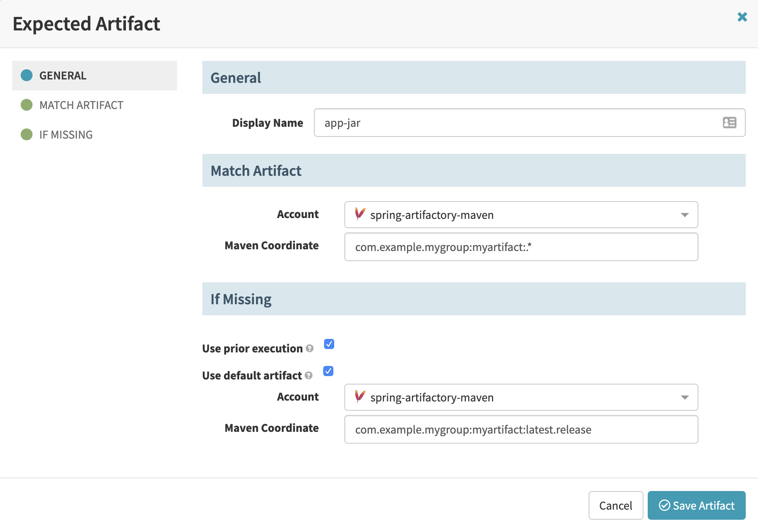
Task: Uncheck the Use prior execution checkbox
Action: pos(329,344)
